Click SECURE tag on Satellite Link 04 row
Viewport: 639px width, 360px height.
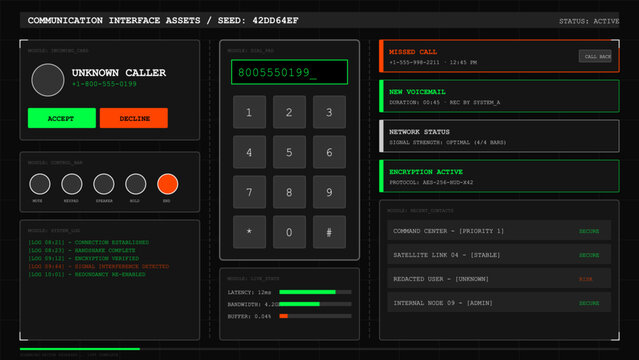point(589,255)
